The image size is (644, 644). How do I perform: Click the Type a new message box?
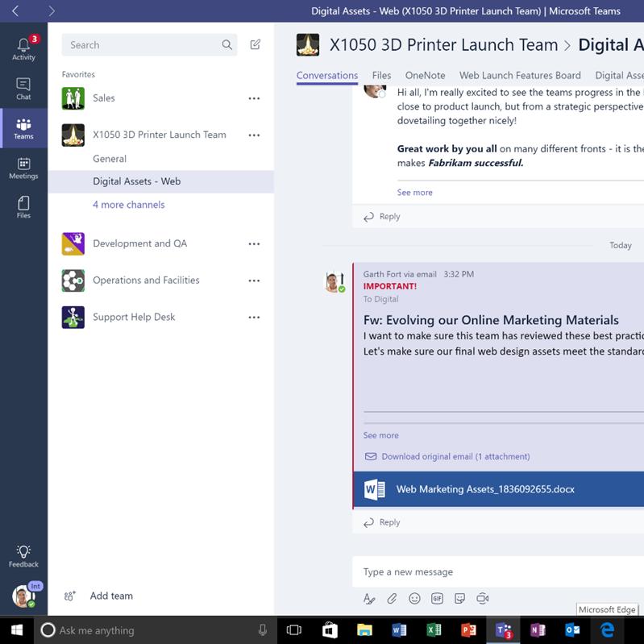498,571
